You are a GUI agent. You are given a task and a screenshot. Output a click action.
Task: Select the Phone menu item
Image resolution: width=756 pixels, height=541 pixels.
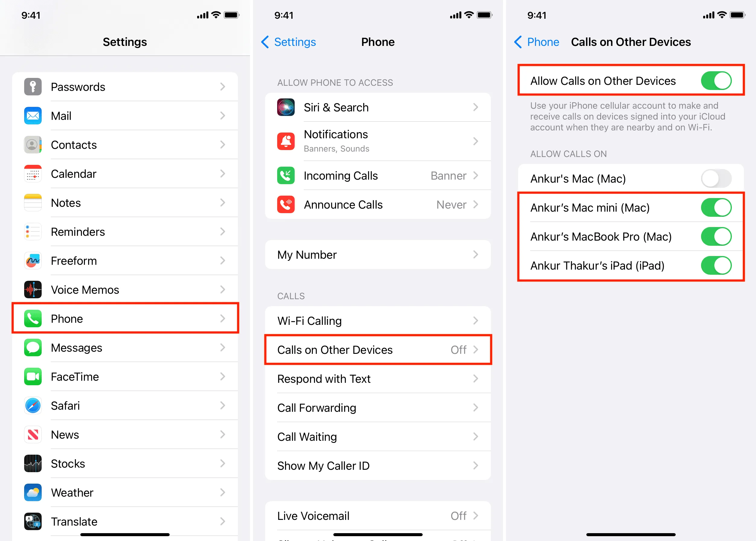tap(125, 320)
